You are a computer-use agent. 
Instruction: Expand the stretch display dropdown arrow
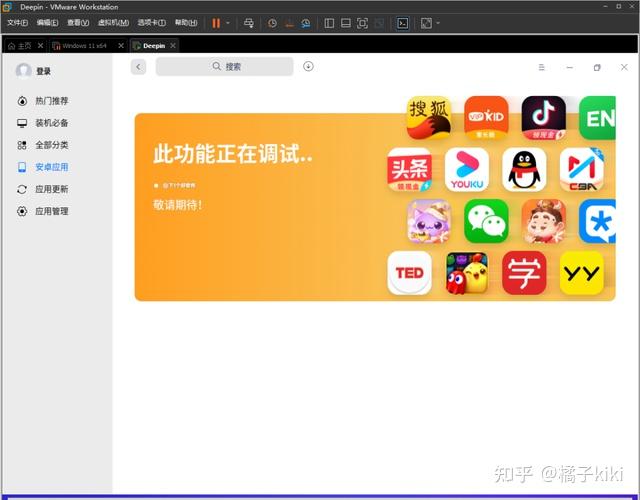(438, 23)
